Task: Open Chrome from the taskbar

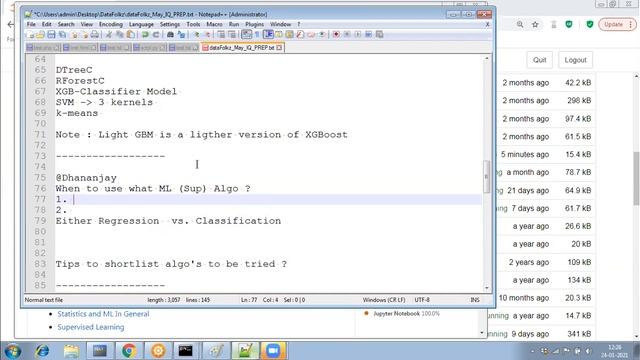Action: (129, 351)
